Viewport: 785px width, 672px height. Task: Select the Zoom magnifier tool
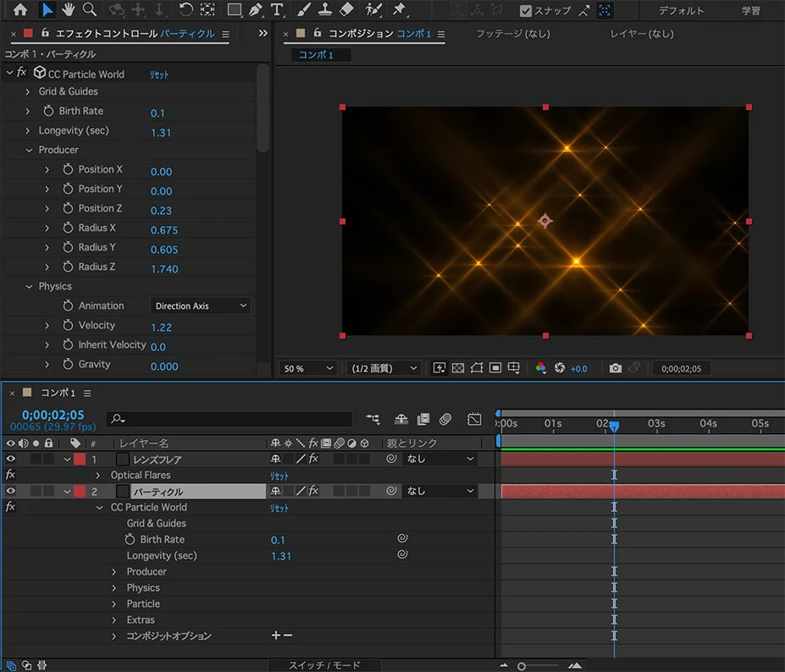[89, 10]
